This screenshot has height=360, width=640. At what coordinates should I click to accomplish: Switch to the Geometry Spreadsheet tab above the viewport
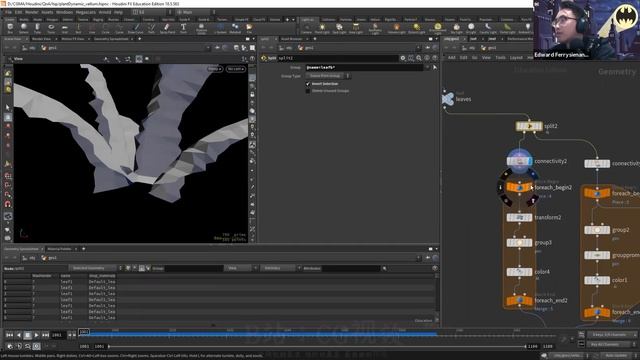[x=111, y=39]
